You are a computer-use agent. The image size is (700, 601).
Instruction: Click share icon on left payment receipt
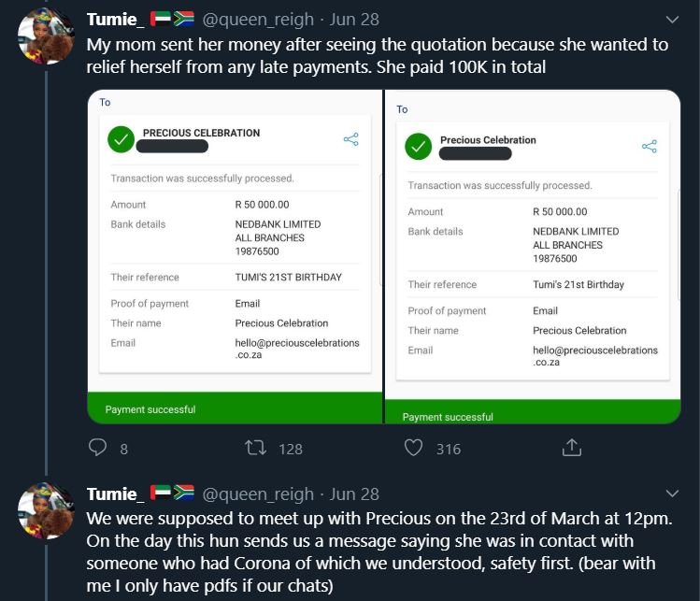(350, 139)
